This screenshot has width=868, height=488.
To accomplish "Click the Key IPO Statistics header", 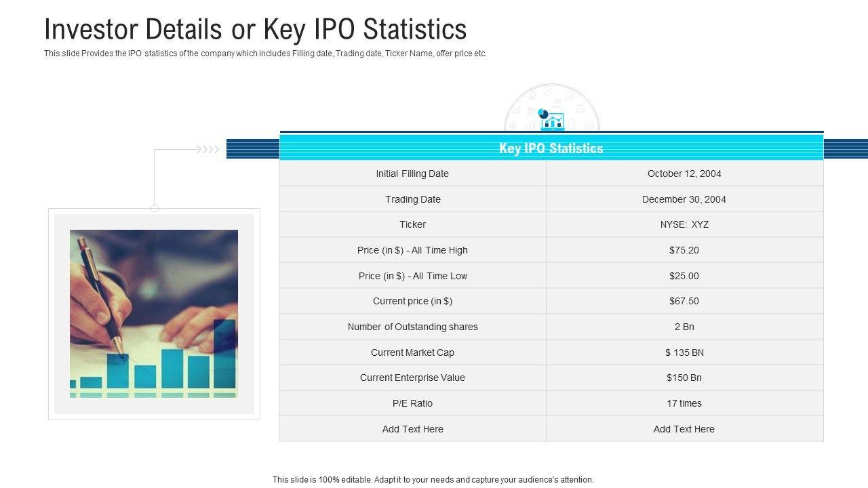I will coord(551,148).
